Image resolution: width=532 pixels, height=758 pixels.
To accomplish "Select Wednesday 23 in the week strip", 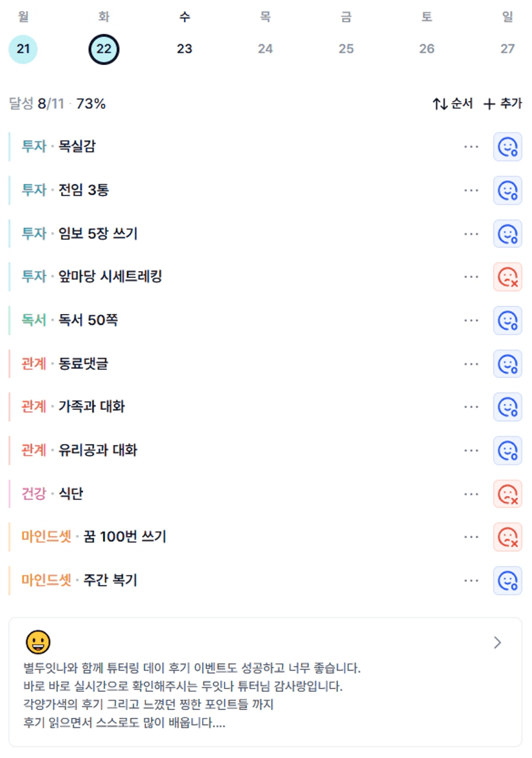I will point(185,49).
